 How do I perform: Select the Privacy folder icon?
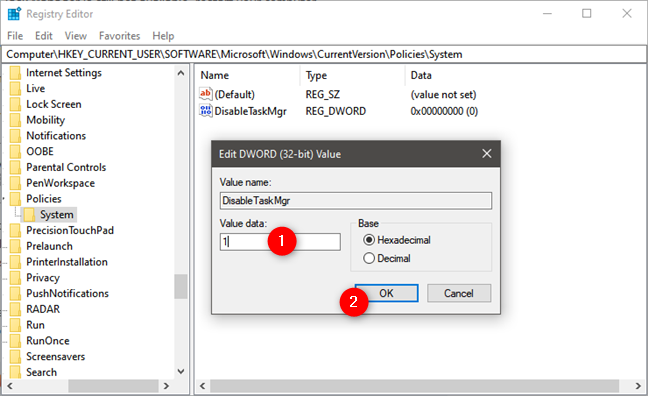[15, 278]
